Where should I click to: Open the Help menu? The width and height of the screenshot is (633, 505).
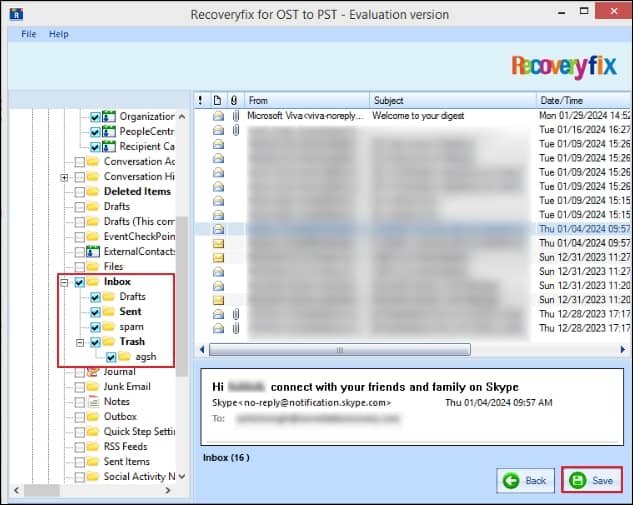point(59,34)
